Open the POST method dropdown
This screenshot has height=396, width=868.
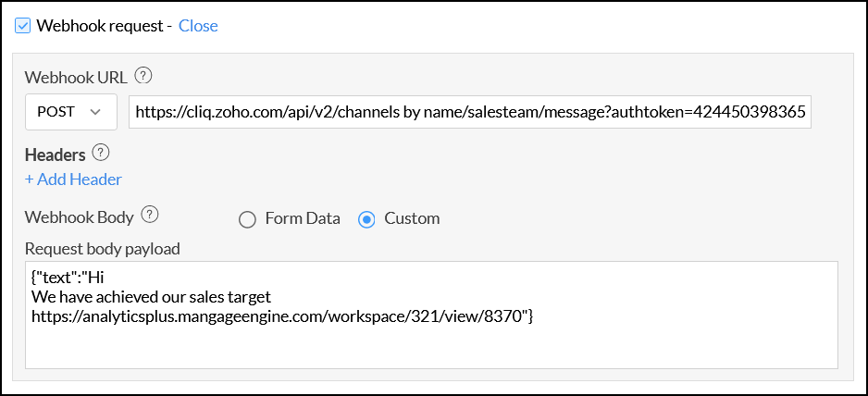pos(70,112)
